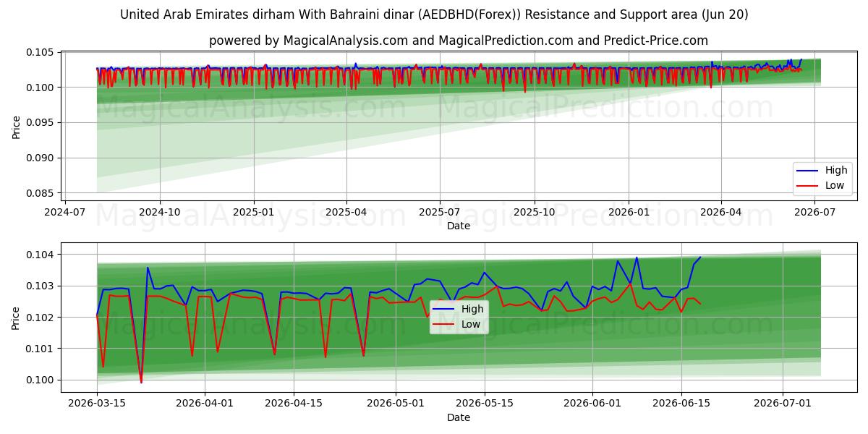Click the '0.102' price tick label
This screenshot has width=868, height=434.
41,318
